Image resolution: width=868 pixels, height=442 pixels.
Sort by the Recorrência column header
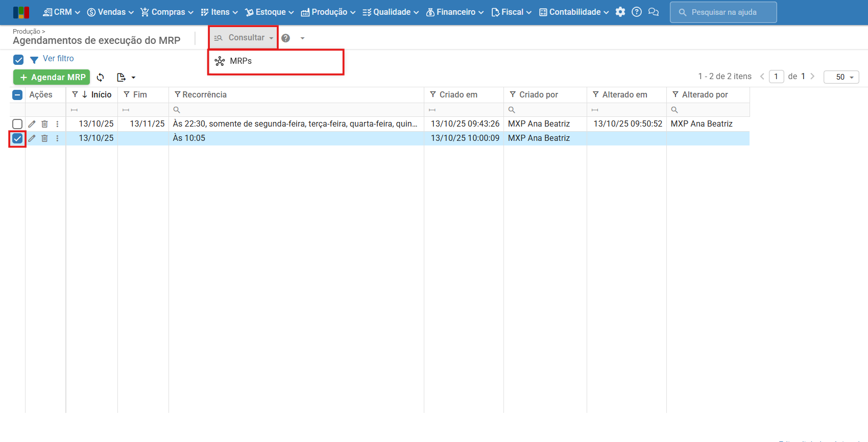(205, 95)
